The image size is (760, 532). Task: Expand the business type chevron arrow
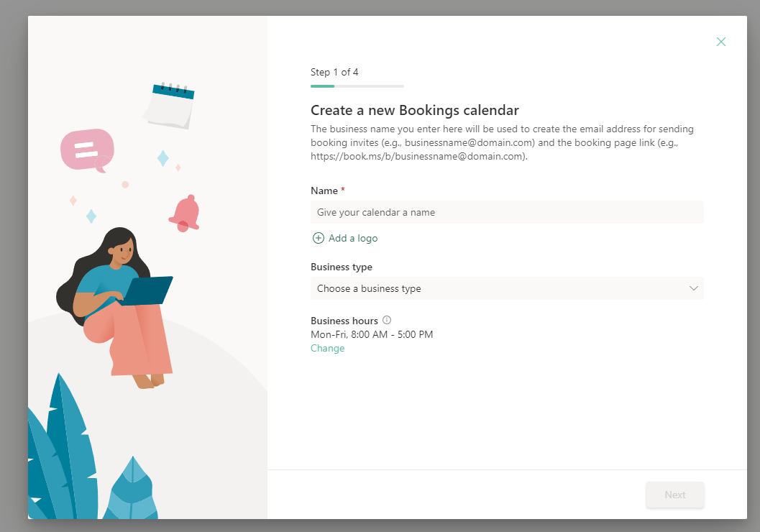click(x=694, y=288)
